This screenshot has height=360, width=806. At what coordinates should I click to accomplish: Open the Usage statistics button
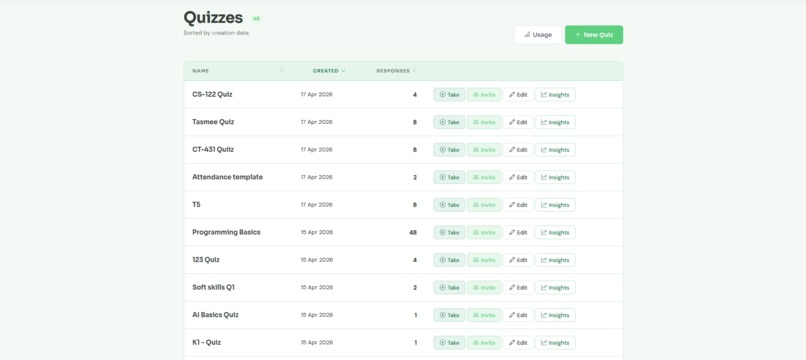pyautogui.click(x=538, y=35)
